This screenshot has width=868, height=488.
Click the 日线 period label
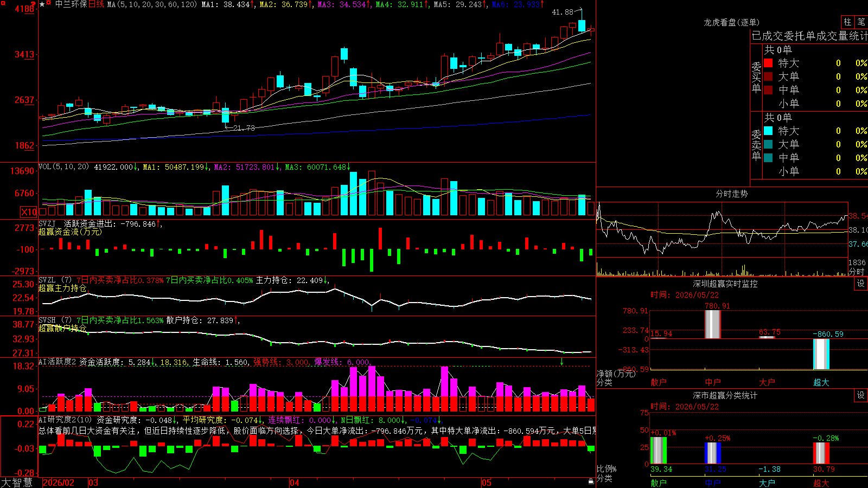(x=96, y=4)
